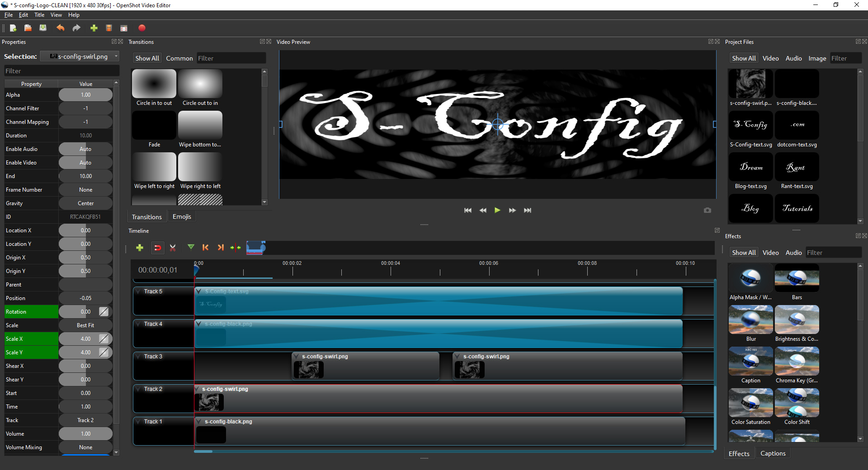The image size is (868, 470).
Task: Select the Razor cut tool
Action: (173, 248)
